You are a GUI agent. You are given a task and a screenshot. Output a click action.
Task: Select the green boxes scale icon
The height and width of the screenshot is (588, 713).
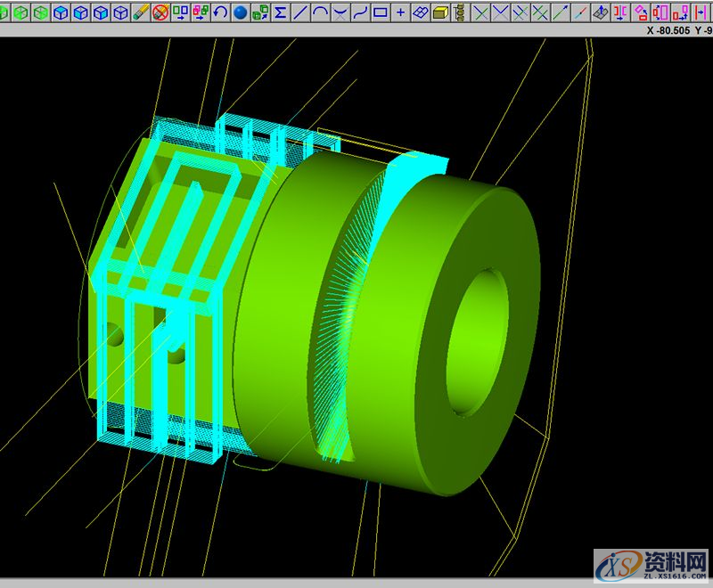(x=260, y=12)
